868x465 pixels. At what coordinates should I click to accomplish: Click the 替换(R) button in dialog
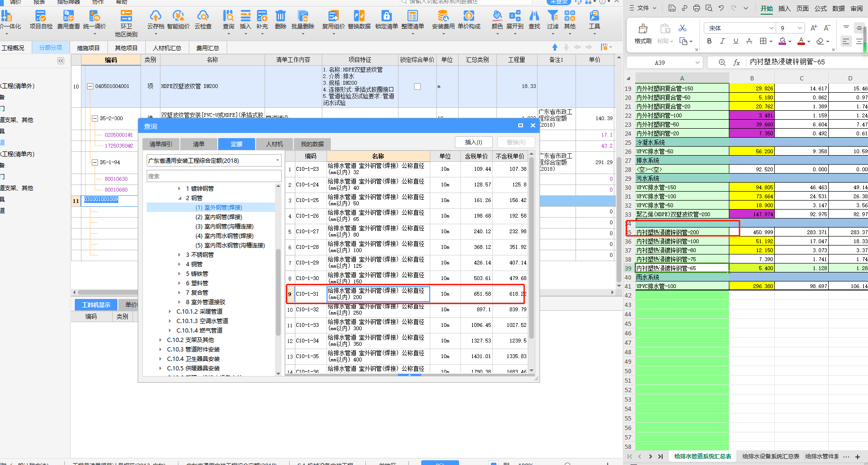[516, 142]
